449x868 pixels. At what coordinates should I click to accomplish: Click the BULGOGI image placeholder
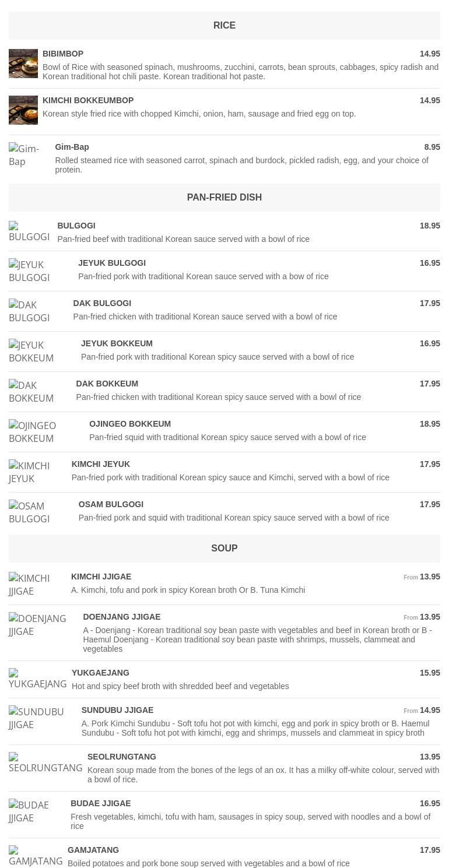[x=29, y=231]
